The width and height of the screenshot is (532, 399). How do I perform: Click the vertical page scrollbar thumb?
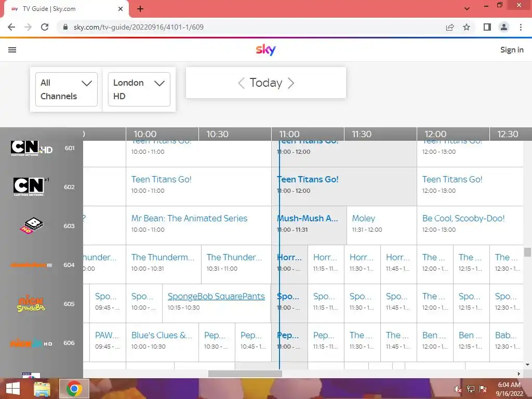click(x=527, y=252)
